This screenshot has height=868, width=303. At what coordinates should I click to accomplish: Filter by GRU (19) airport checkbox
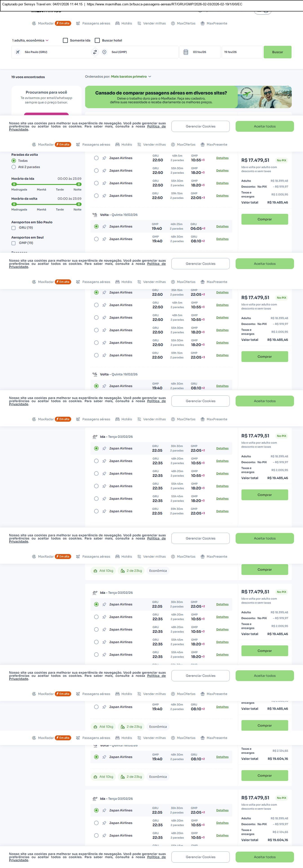[13, 228]
